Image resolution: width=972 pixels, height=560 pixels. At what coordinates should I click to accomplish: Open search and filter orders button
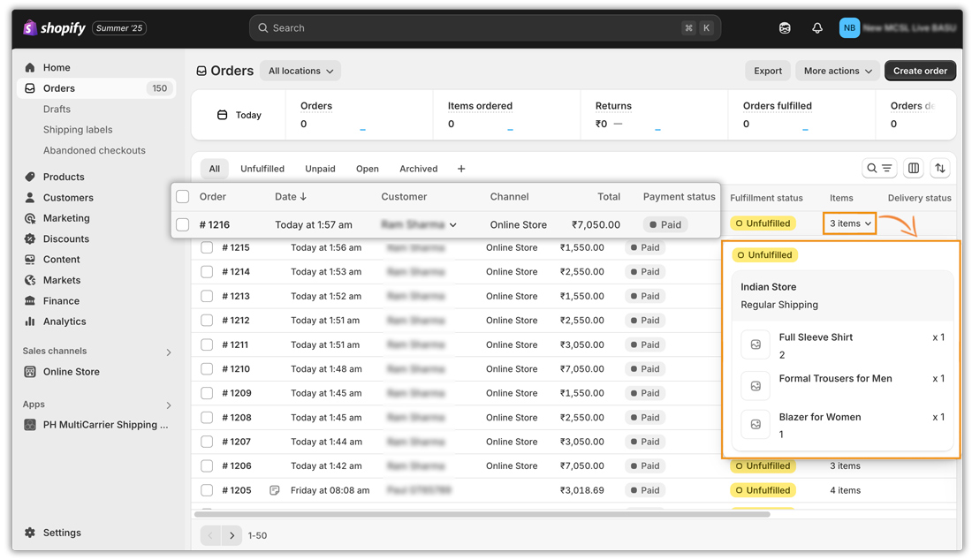(879, 168)
